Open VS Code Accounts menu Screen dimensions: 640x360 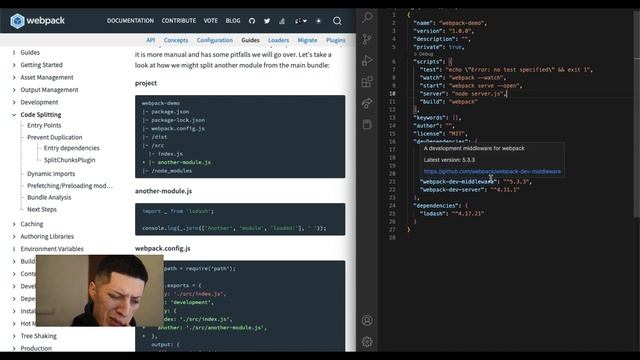367,320
